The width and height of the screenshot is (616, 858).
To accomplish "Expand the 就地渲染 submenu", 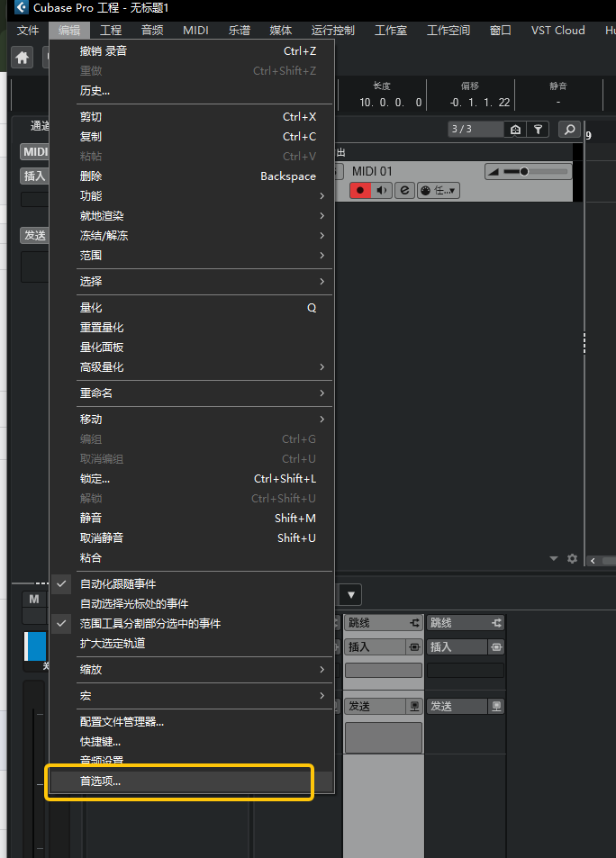I will 192,215.
